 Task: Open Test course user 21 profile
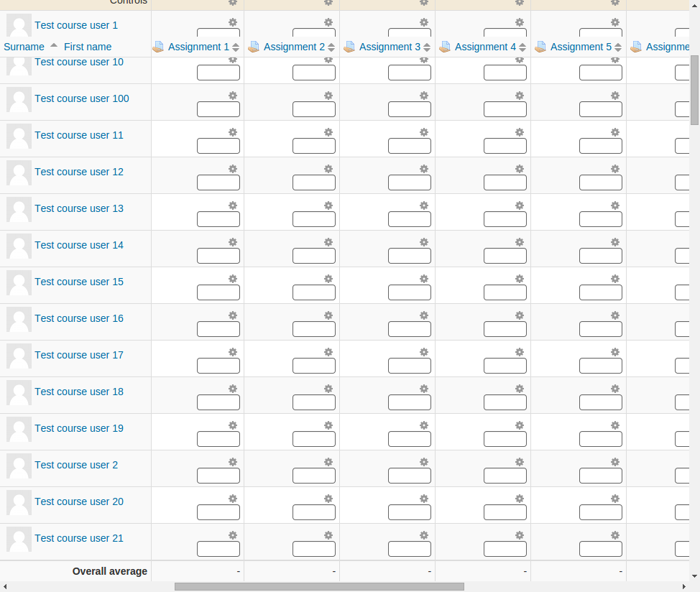(x=79, y=538)
